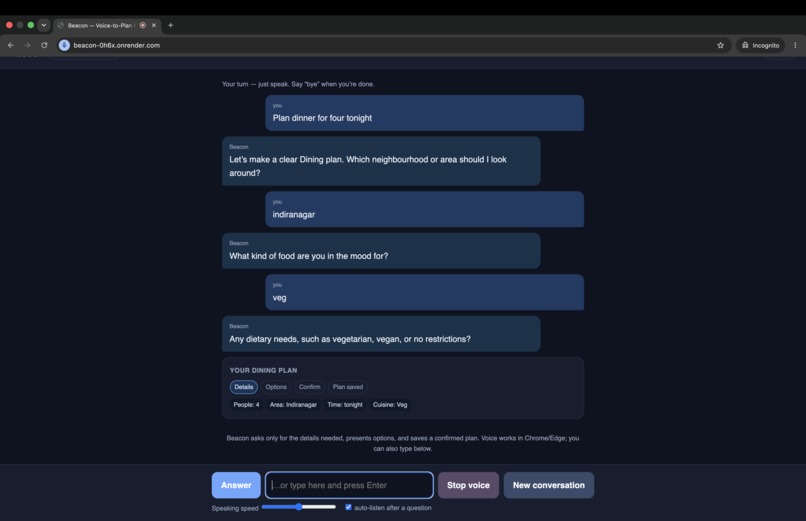Select the Options step in the dining plan
The width and height of the screenshot is (806, 521).
tap(276, 387)
